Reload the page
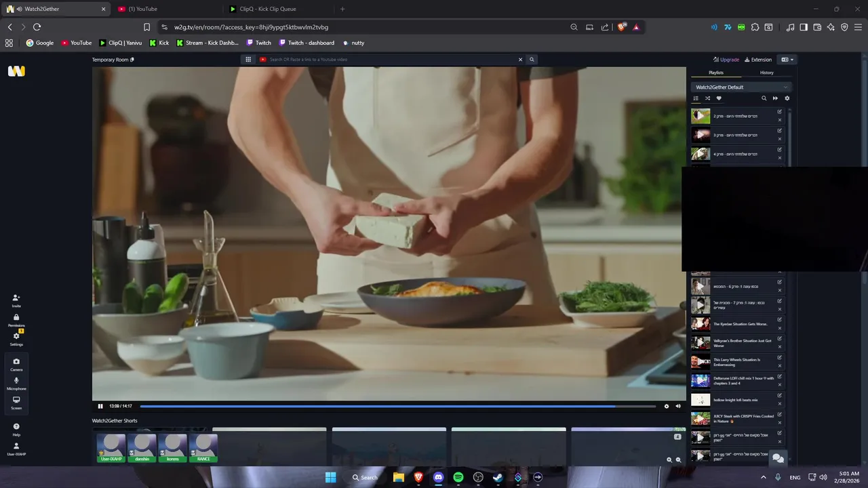The image size is (868, 488). click(37, 27)
